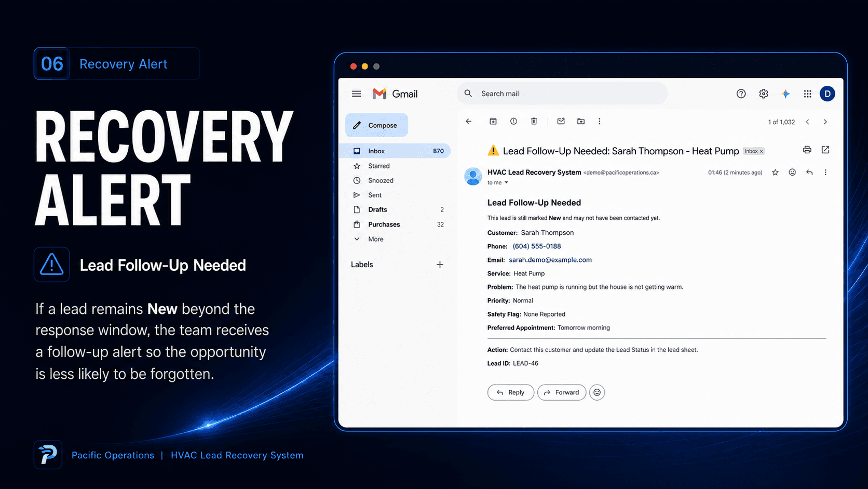Screen dimensions: 868x489
Task: Open Gmail settings gear
Action: (x=763, y=94)
